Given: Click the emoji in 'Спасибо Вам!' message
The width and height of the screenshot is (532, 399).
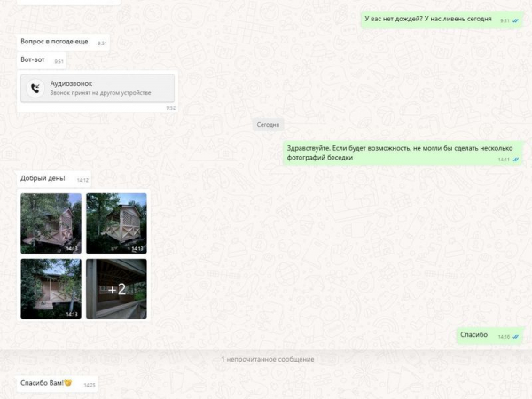Looking at the screenshot, I should 68,383.
